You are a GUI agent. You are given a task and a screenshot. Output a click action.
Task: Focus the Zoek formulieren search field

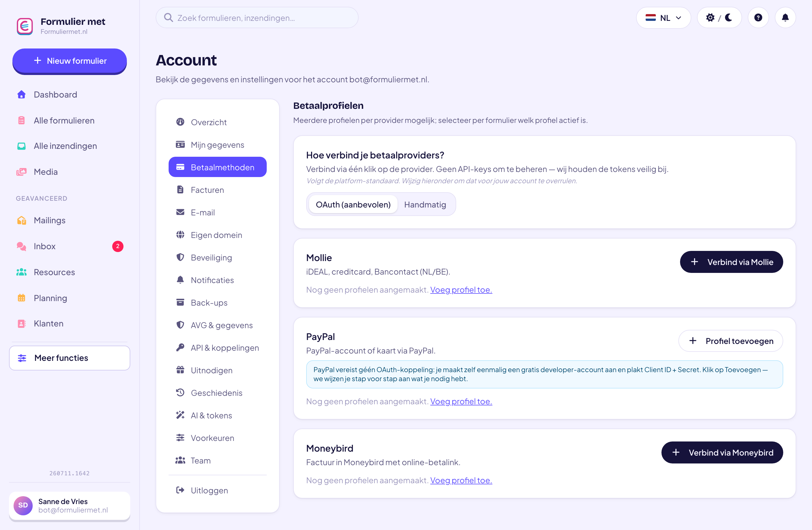(x=257, y=17)
